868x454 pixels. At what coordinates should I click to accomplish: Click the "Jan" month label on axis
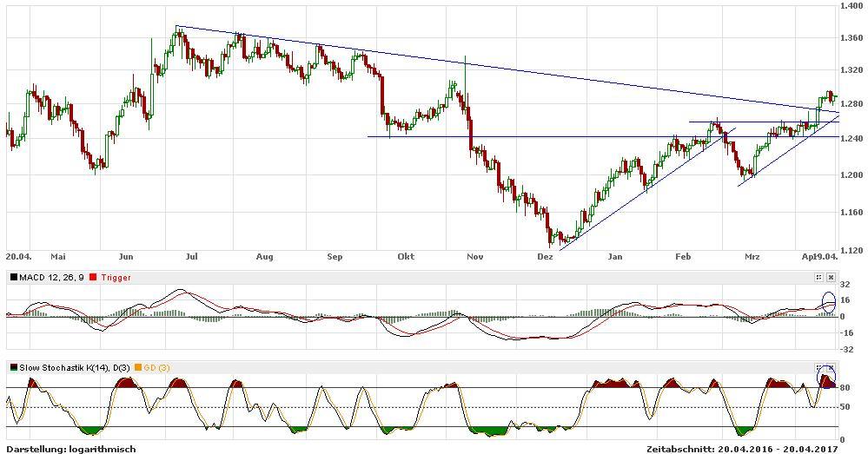pyautogui.click(x=615, y=257)
